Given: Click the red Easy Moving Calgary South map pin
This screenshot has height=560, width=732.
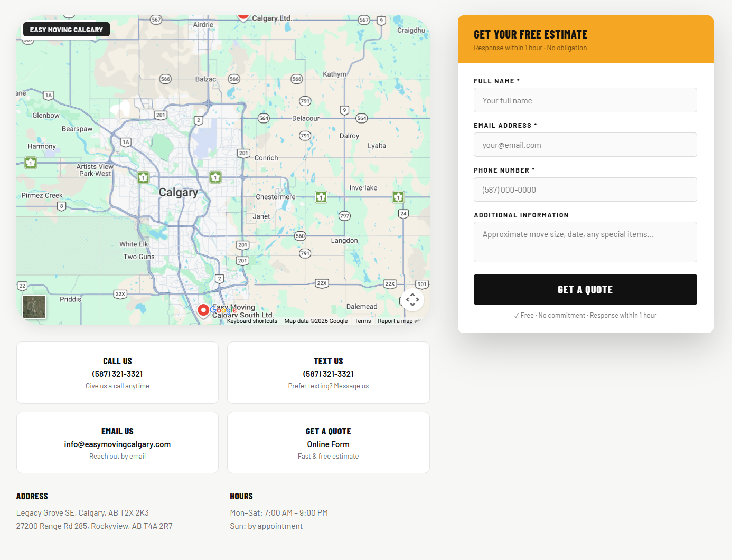Looking at the screenshot, I should coord(203,310).
